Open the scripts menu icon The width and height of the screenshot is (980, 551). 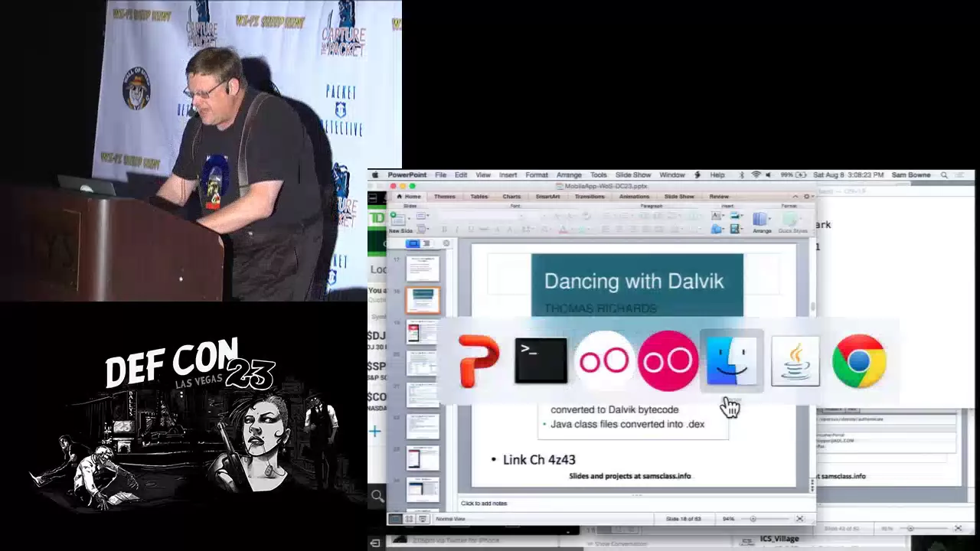coord(699,174)
